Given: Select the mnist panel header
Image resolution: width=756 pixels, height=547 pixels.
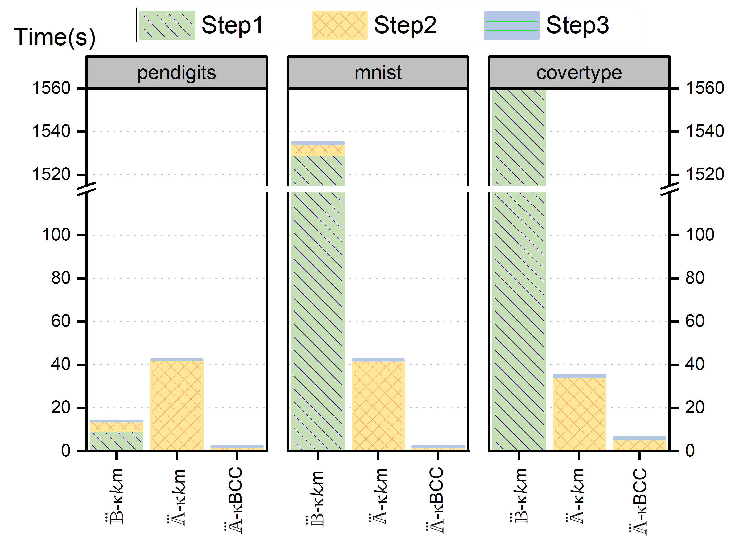Looking at the screenshot, I should point(378,73).
